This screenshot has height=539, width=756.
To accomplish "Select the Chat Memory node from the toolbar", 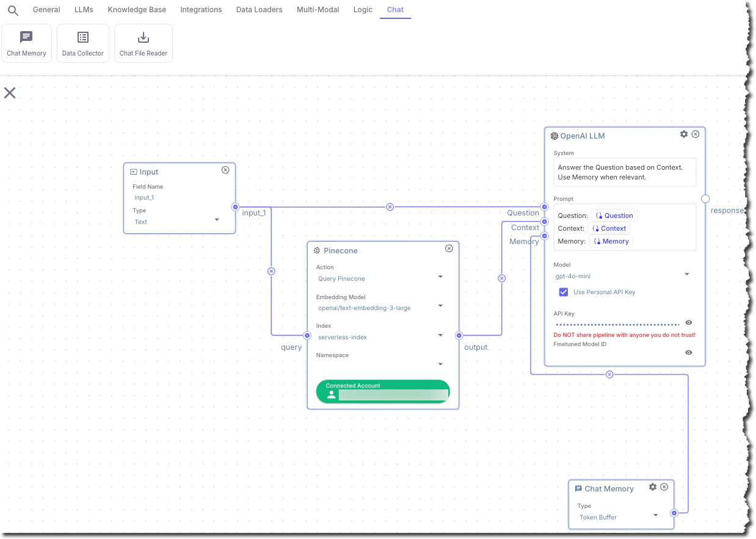I will (26, 43).
